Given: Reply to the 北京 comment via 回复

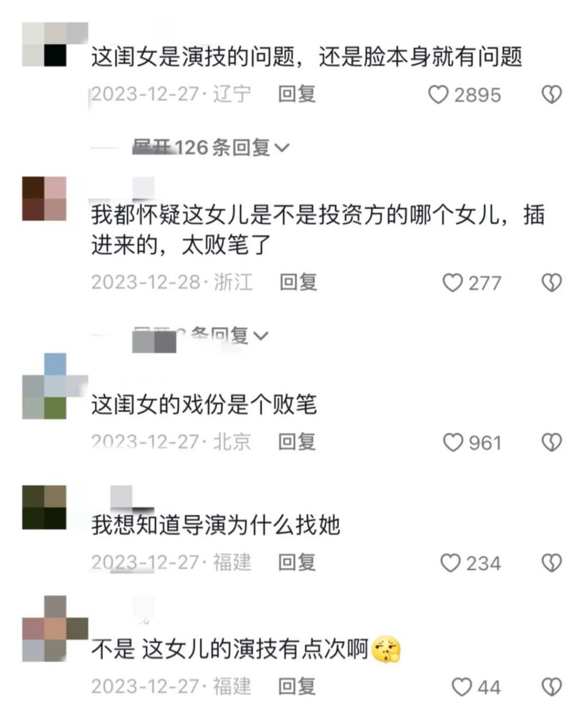Looking at the screenshot, I should tap(297, 441).
